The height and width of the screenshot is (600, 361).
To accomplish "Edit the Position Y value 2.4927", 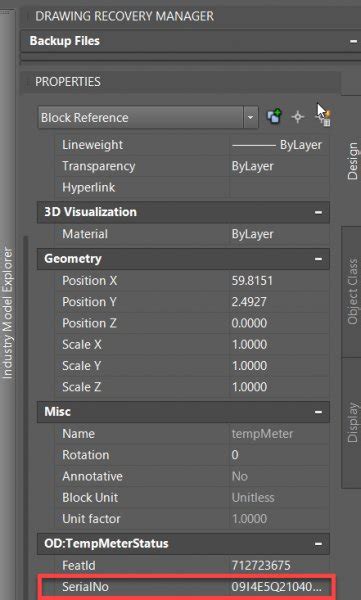I will 279,302.
